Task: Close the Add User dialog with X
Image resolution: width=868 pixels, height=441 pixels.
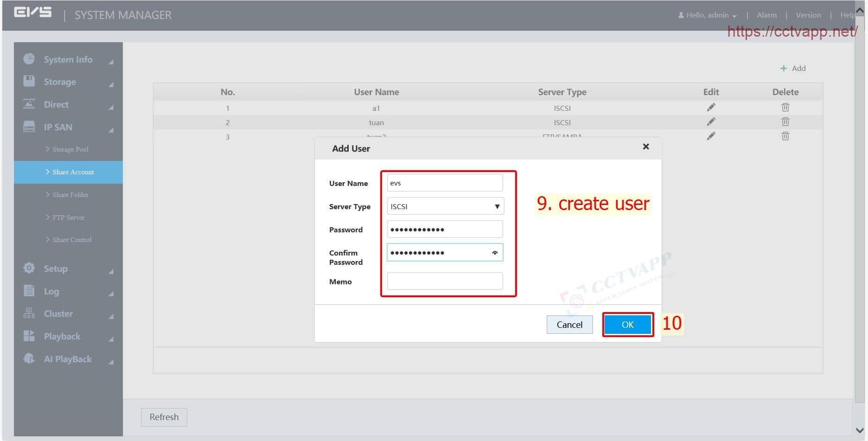Action: (646, 147)
